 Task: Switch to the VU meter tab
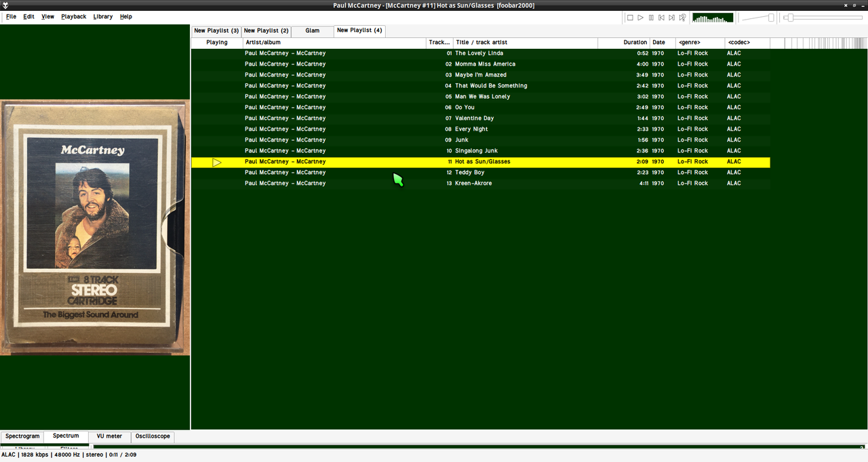tap(109, 436)
